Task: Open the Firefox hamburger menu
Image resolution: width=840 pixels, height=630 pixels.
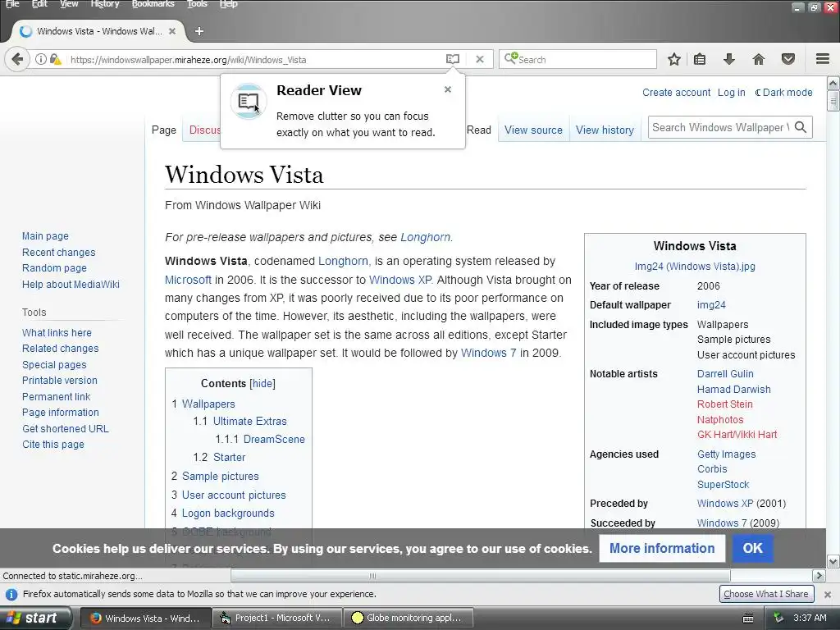Action: pyautogui.click(x=823, y=59)
